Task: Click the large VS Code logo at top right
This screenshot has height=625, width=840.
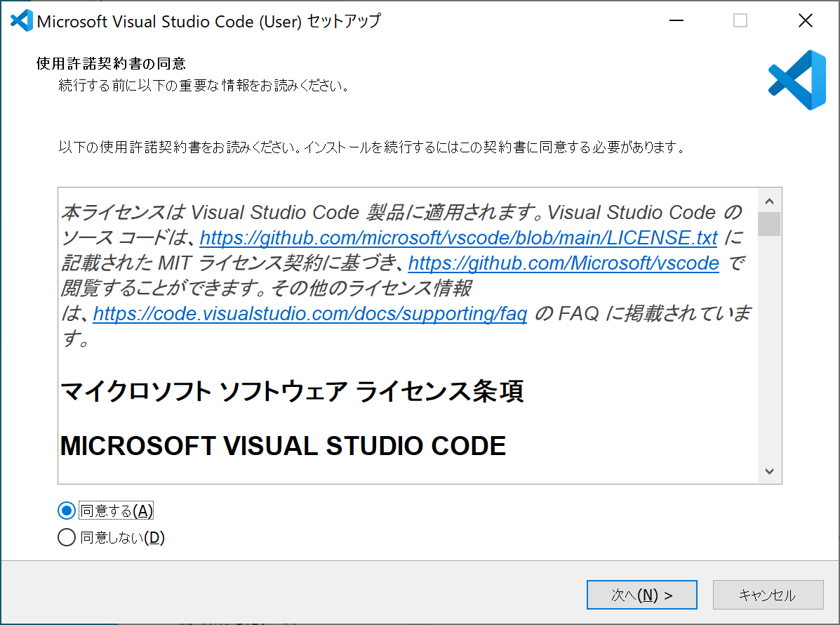Action: click(x=797, y=80)
